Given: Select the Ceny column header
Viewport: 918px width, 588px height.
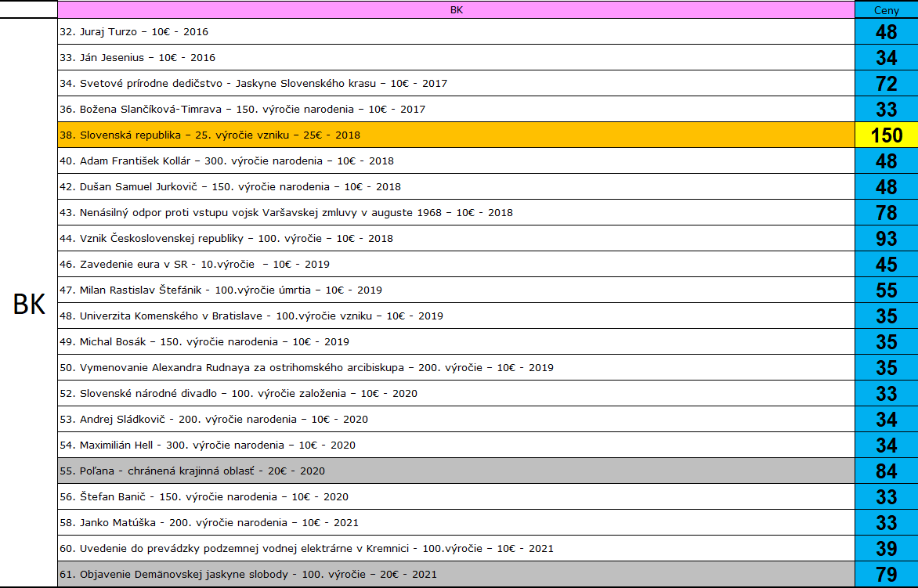Looking at the screenshot, I should [x=886, y=10].
